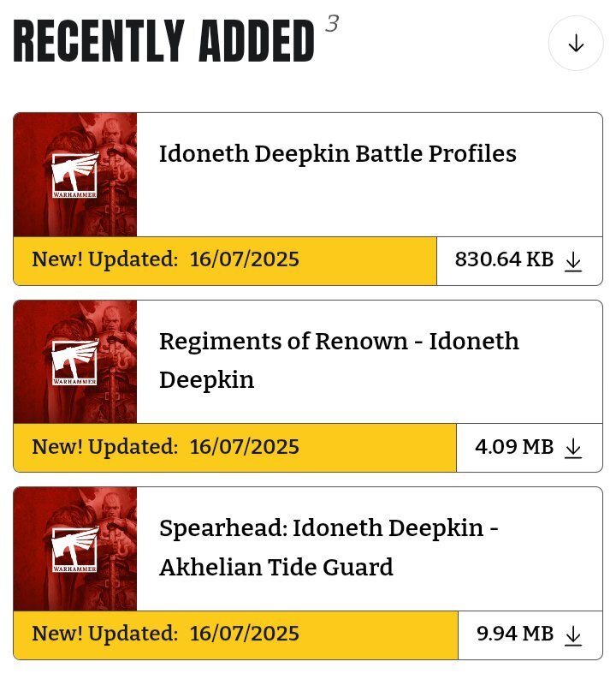Click download arrow icon beside 4.09 MB
The width and height of the screenshot is (616, 685).
click(x=572, y=448)
